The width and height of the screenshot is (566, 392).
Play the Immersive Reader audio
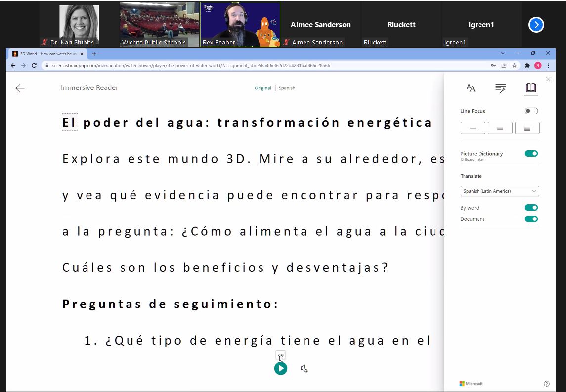[x=280, y=369]
